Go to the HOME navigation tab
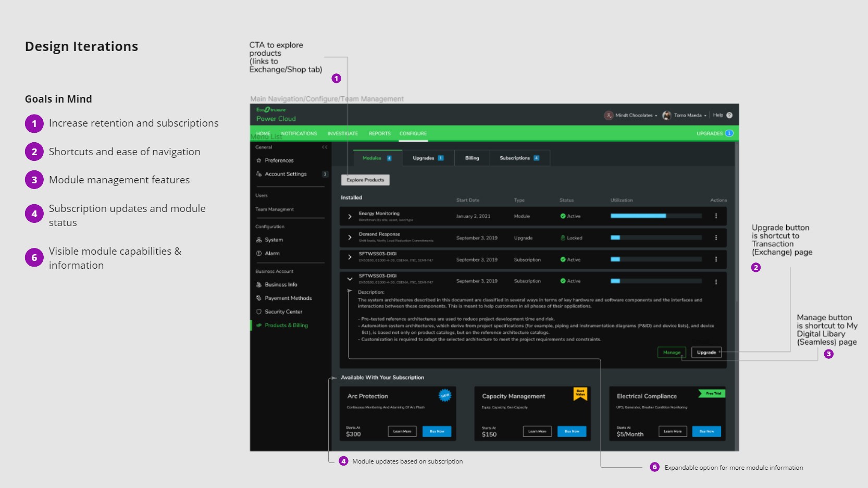Viewport: 868px width, 488px height. pyautogui.click(x=263, y=134)
